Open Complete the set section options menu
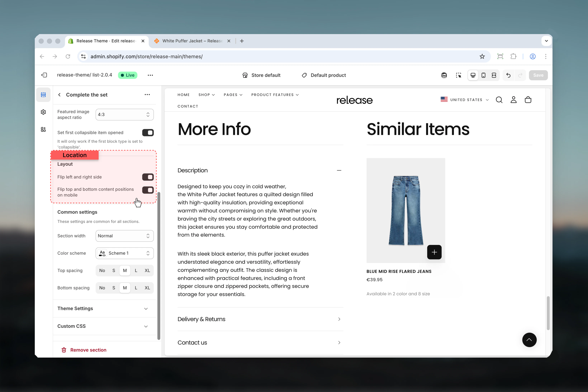 click(147, 95)
